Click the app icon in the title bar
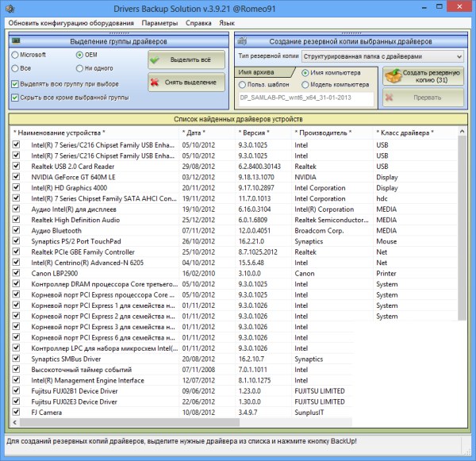The height and width of the screenshot is (461, 476). pyautogui.click(x=11, y=7)
